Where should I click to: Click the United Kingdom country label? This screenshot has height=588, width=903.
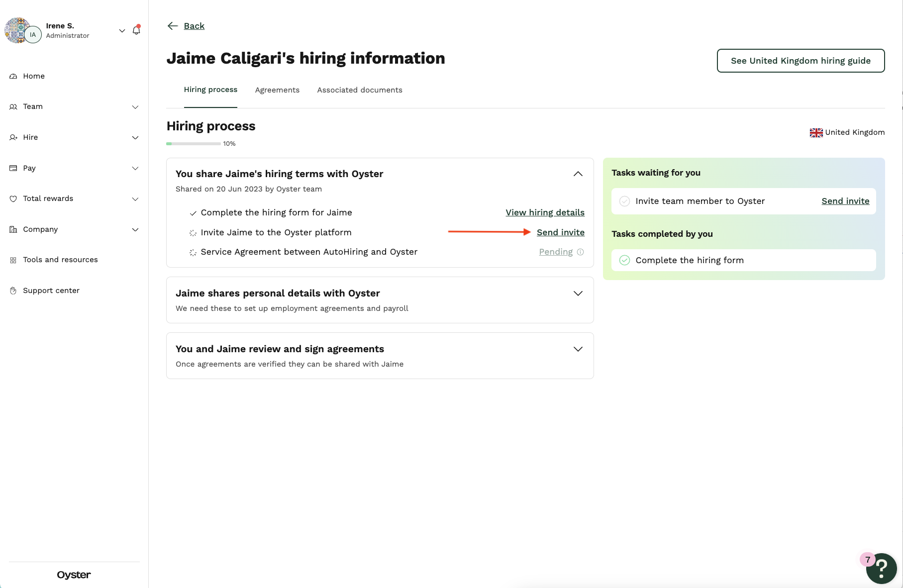pos(855,132)
